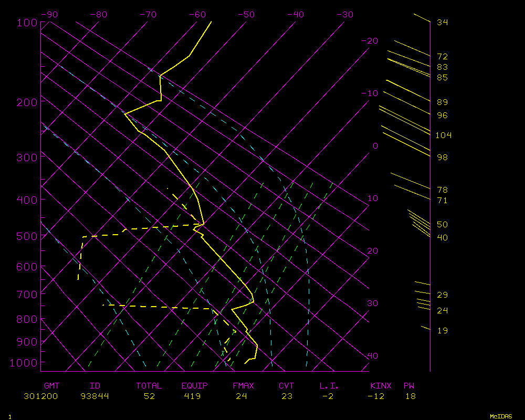525x420 pixels.
Task: Select the 0 degree isotherm label
Action: (375, 146)
